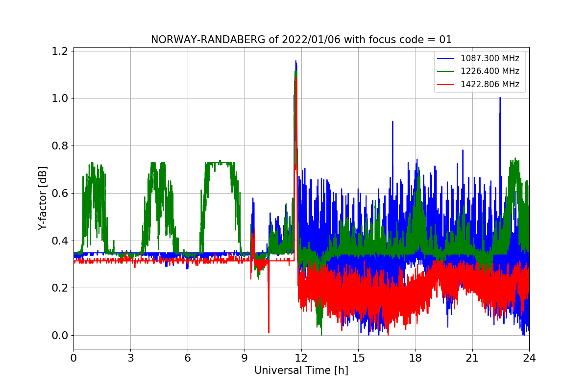Click y-axis tick label 0.4
Viewport: 588px width, 392px height.
tap(61, 241)
